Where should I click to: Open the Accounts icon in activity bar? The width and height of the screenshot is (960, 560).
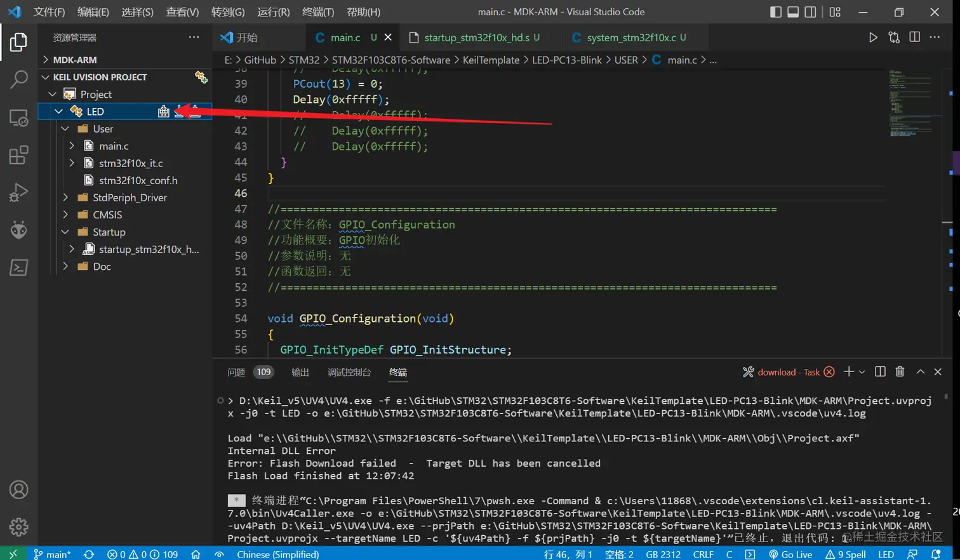coord(18,490)
